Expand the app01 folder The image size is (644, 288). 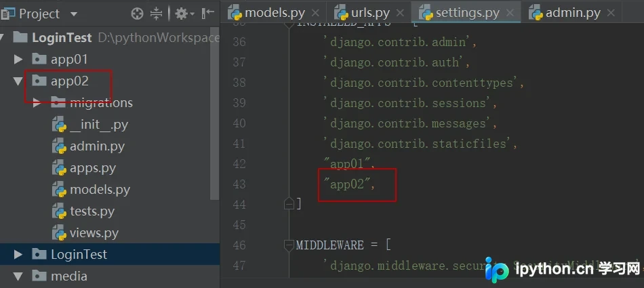pyautogui.click(x=18, y=60)
